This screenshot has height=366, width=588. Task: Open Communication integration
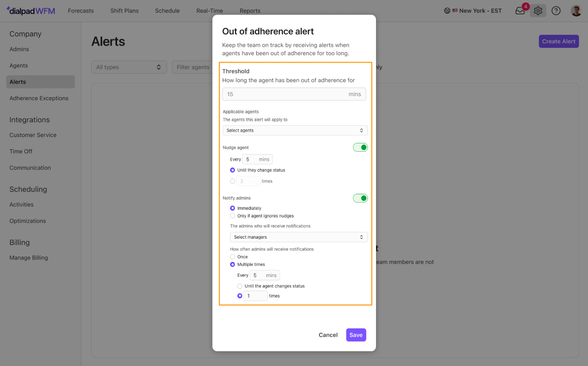[x=30, y=168]
